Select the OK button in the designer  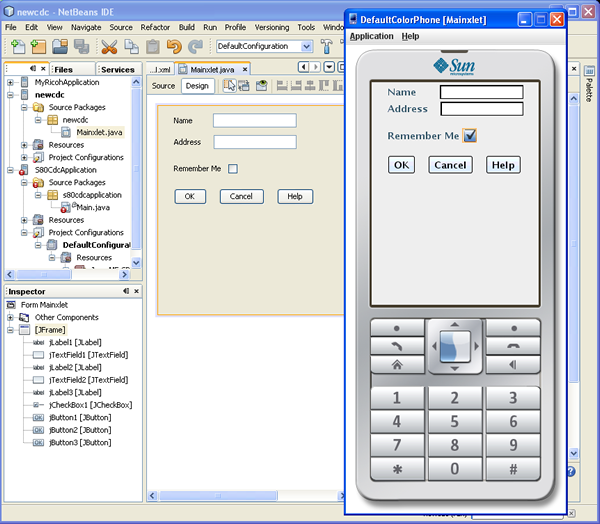[x=190, y=196]
